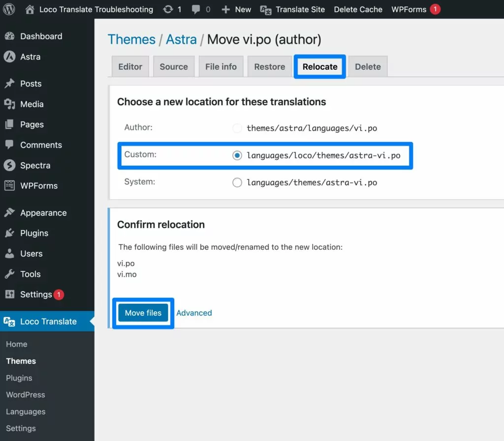Switch to the Restore tab

[269, 67]
